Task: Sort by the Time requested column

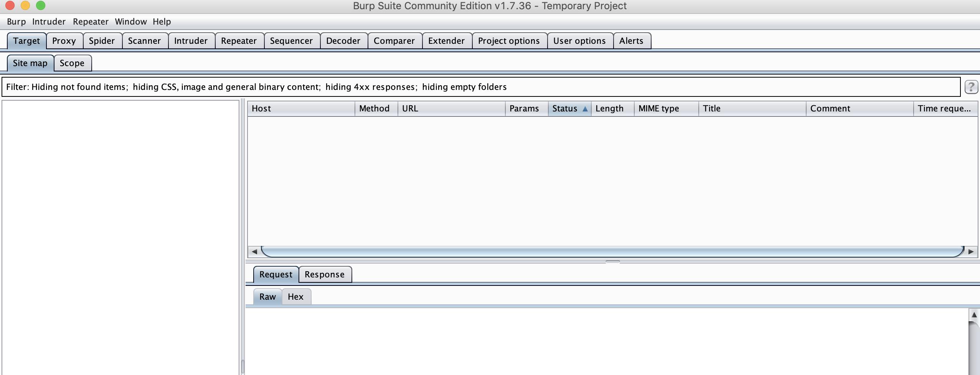Action: [x=945, y=109]
